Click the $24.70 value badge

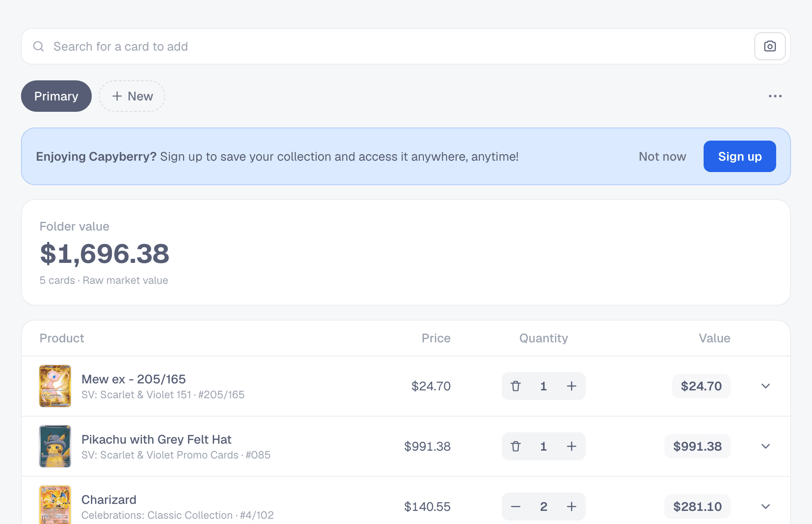coord(701,386)
